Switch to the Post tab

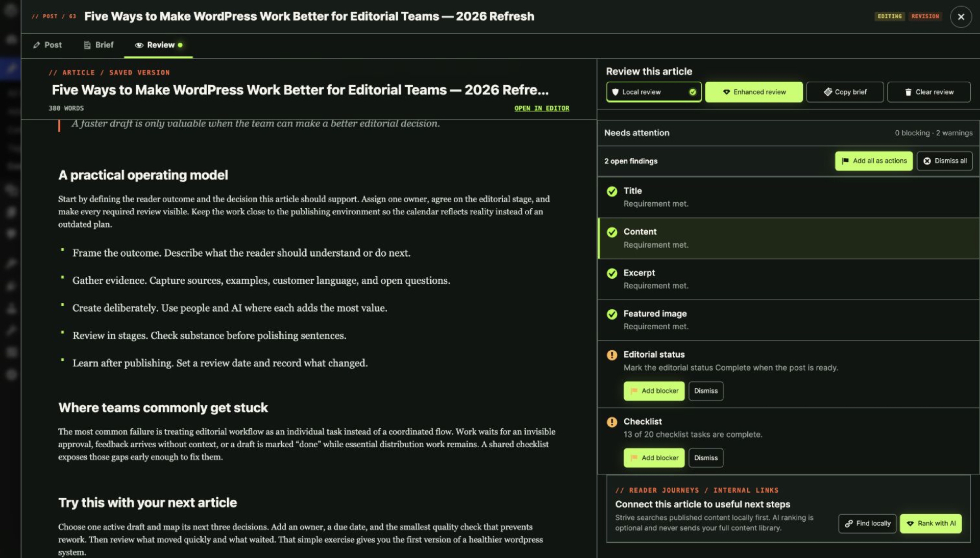(47, 45)
